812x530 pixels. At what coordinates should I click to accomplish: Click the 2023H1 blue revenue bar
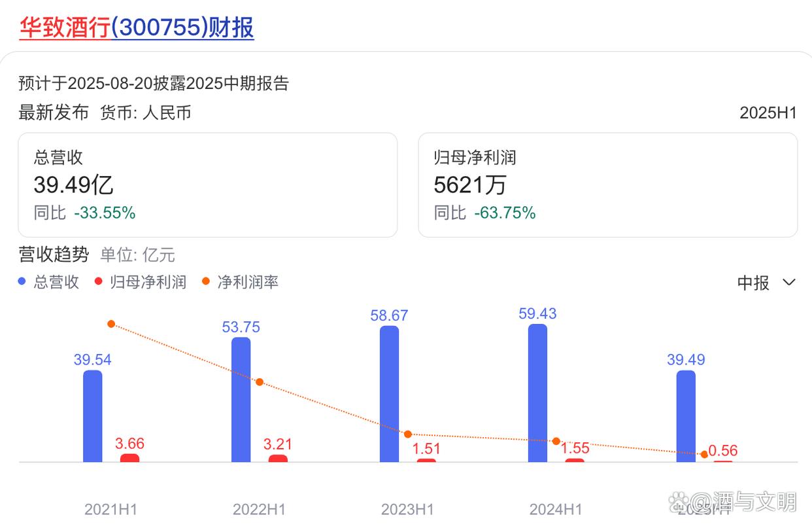390,394
